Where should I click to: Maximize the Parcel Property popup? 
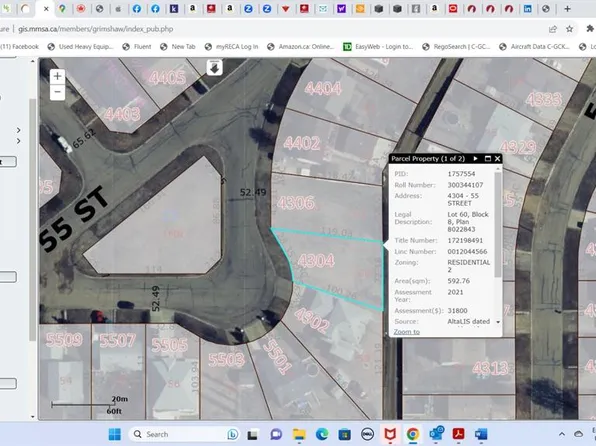tap(488, 159)
